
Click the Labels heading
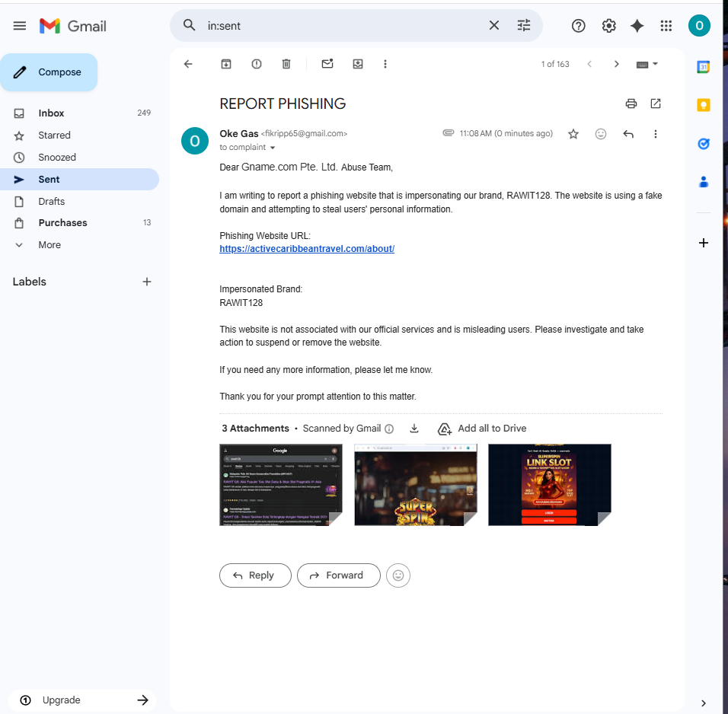[x=29, y=282]
